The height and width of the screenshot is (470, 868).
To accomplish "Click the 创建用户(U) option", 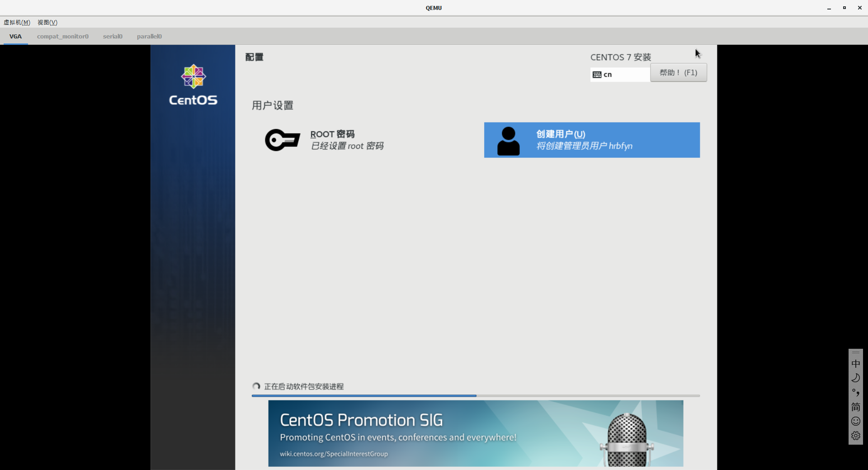I will 591,140.
